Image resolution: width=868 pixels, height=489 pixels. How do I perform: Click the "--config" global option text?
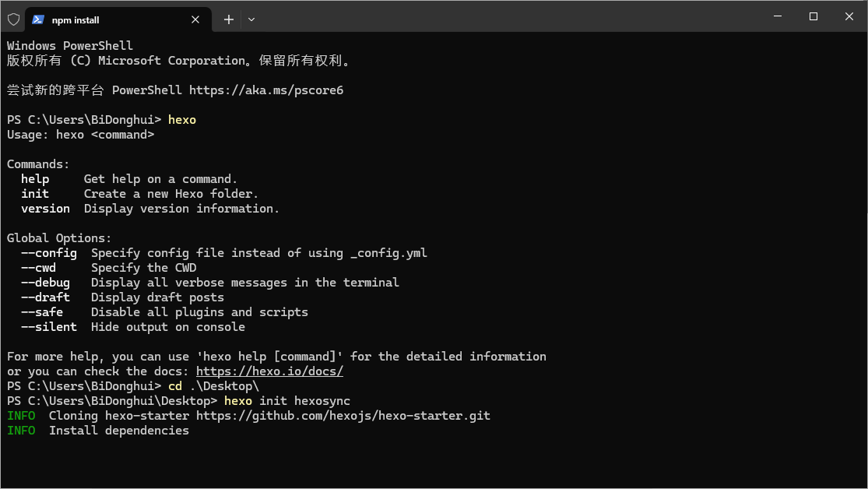[49, 253]
